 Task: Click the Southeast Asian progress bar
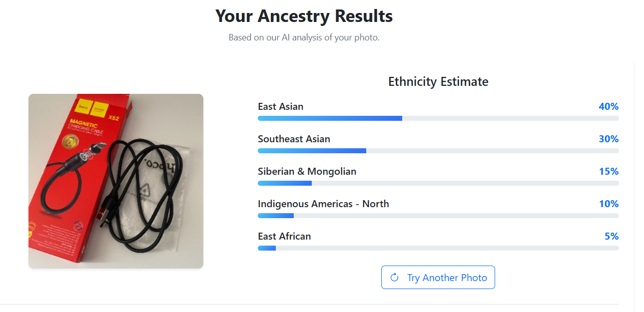point(438,151)
